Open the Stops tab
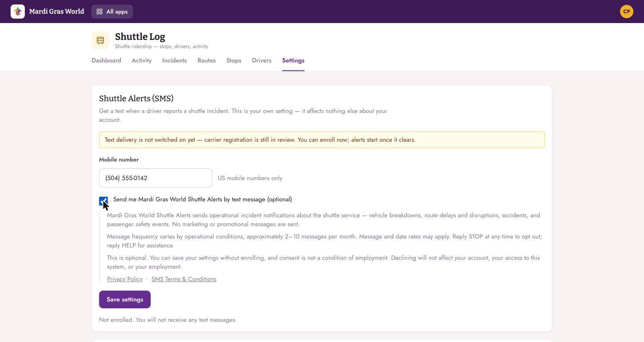 [234, 60]
